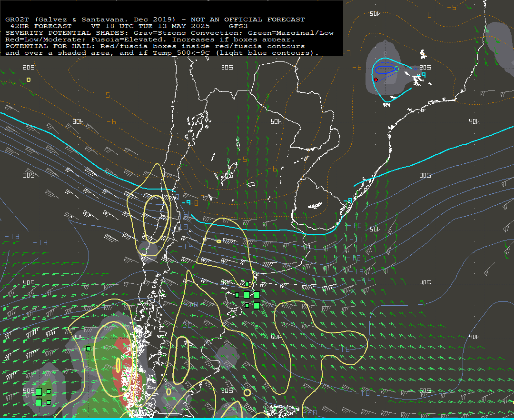Click the blue '-12' contour label
The height and width of the screenshot is (420, 514).
(354, 258)
